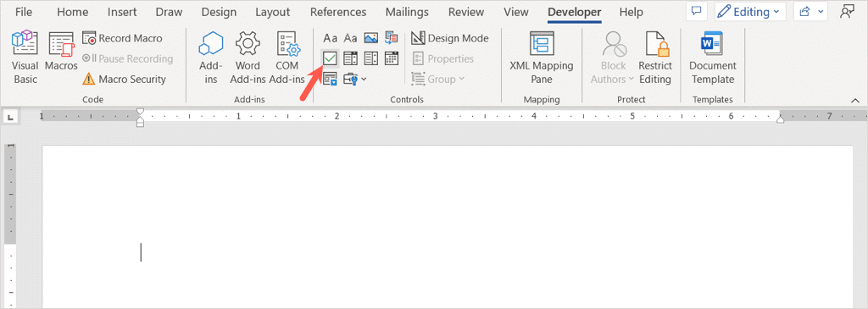Expand the Legacy Tools dropdown
868x309 pixels.
pyautogui.click(x=355, y=79)
